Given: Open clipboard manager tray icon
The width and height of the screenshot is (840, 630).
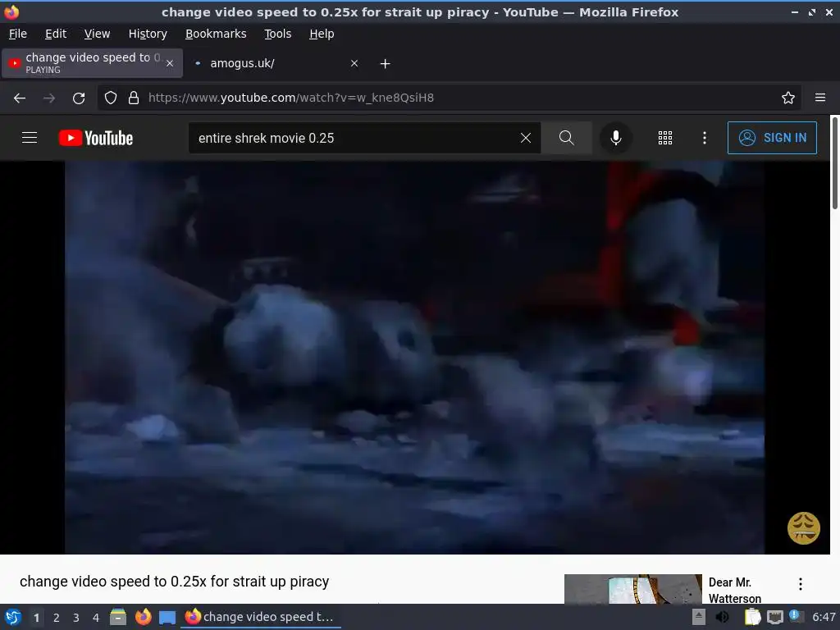Looking at the screenshot, I should point(753,617).
